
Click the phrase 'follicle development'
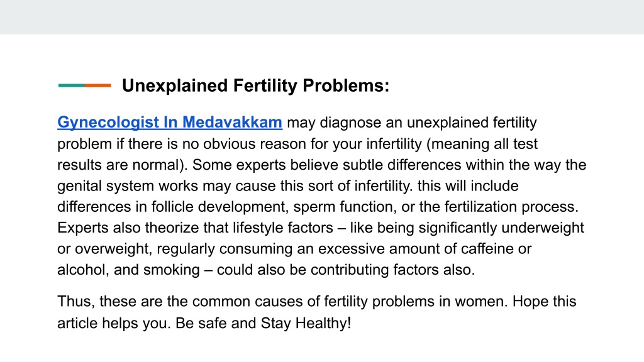(219, 207)
